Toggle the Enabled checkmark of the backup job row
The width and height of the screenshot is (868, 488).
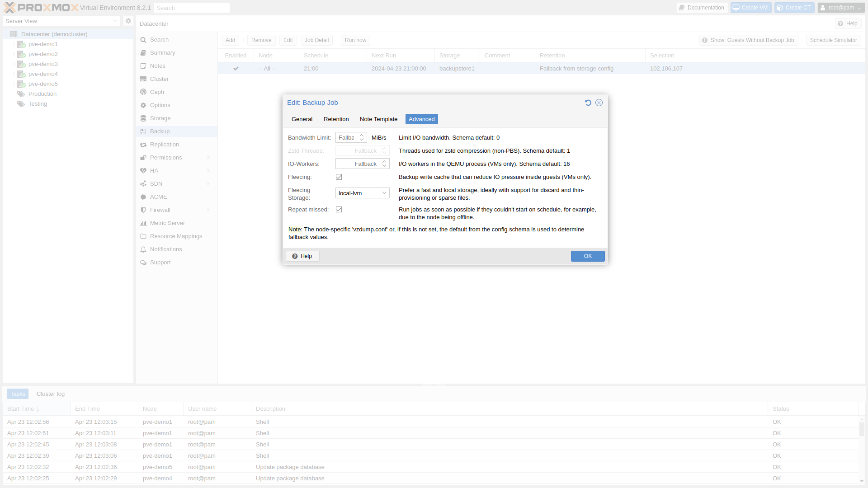coord(236,69)
